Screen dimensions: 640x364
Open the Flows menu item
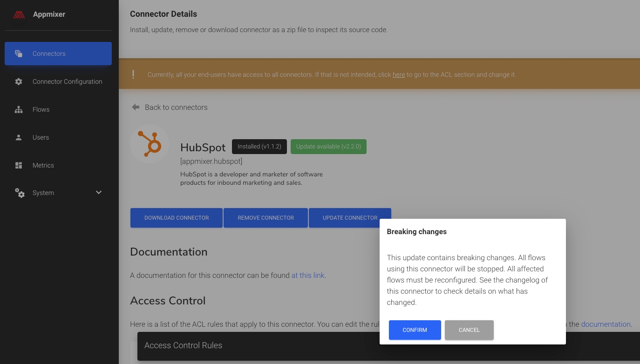tap(41, 109)
